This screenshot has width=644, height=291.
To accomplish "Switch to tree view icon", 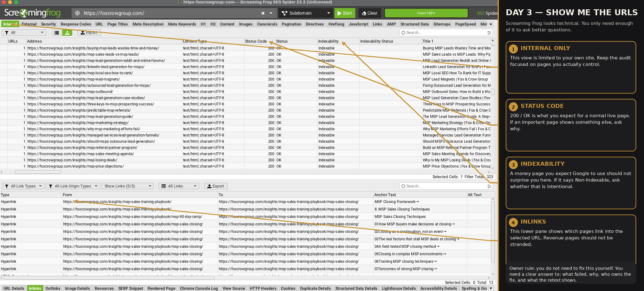I will pos(67,33).
